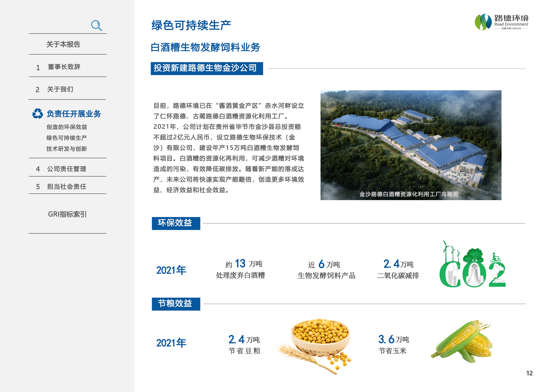Image resolution: width=555 pixels, height=392 pixels.
Task: Go to 担当社会责任 section
Action: click(x=66, y=187)
